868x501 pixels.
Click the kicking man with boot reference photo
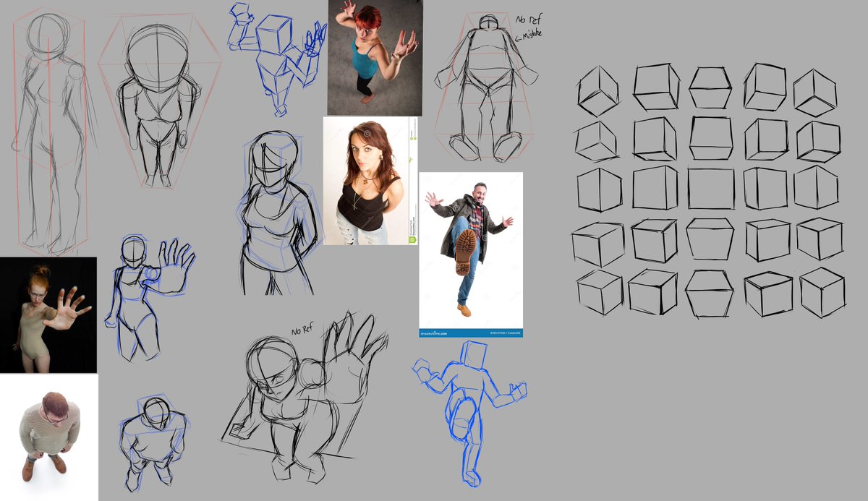tap(471, 254)
